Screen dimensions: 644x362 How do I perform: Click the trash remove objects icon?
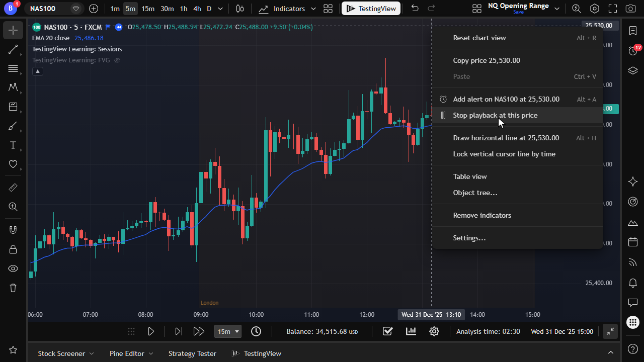tap(13, 288)
